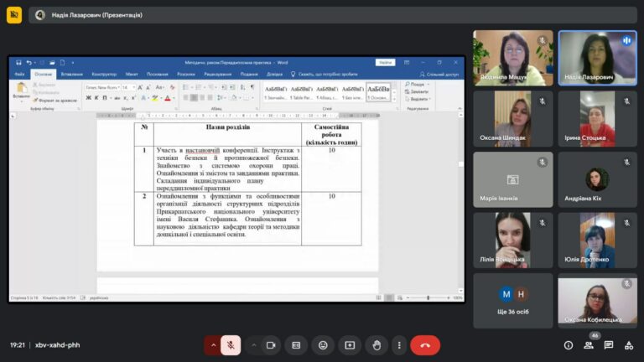This screenshot has width=644, height=362.
Task: Open the activities panel
Action: [629, 345]
